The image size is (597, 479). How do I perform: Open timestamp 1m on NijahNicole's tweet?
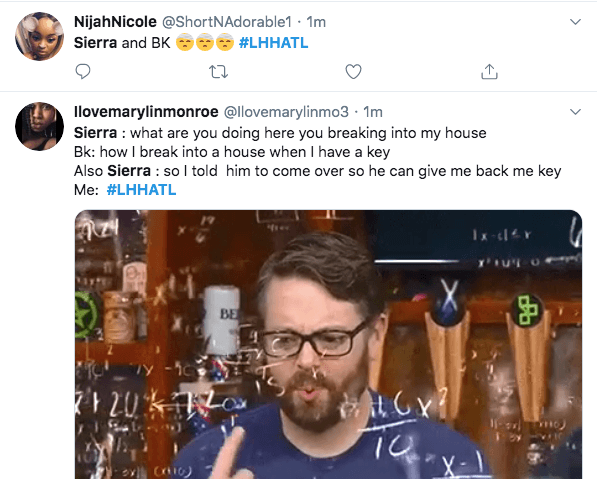click(x=316, y=22)
